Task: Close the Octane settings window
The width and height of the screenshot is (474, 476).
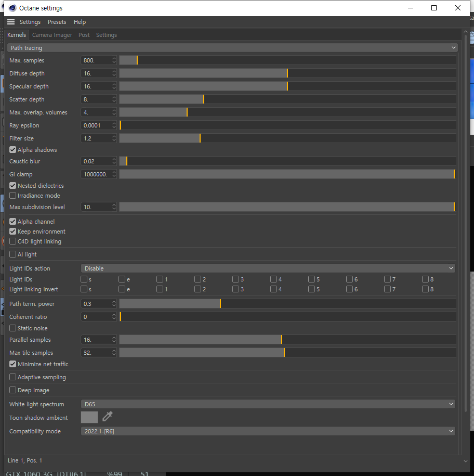Action: click(458, 8)
